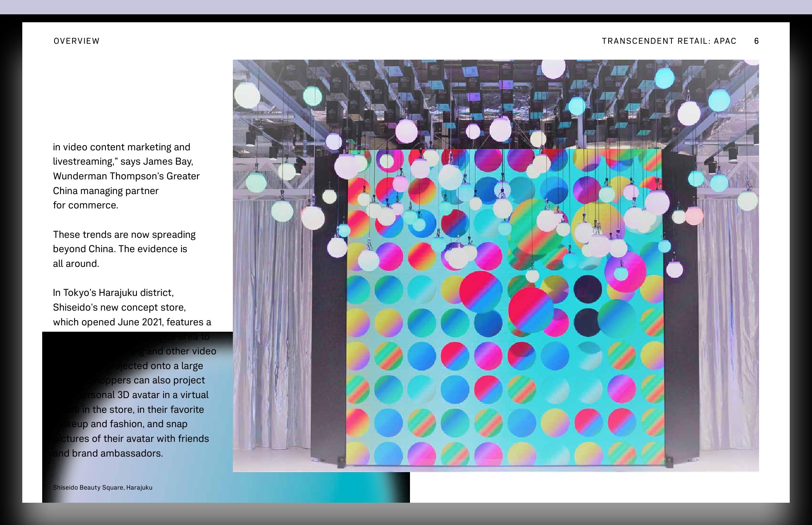Click the large pink circle on screen
The width and height of the screenshot is (812, 525).
pos(481,292)
